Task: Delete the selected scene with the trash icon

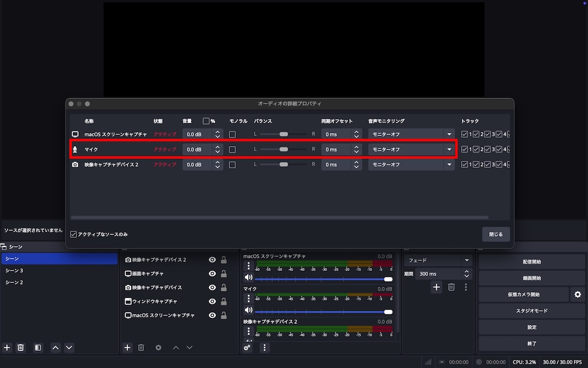Action: (x=21, y=347)
